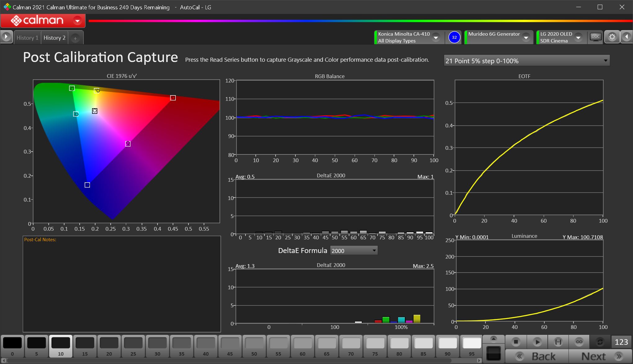Viewport: 633px width, 364px height.
Task: Click the Back button
Action: [537, 356]
